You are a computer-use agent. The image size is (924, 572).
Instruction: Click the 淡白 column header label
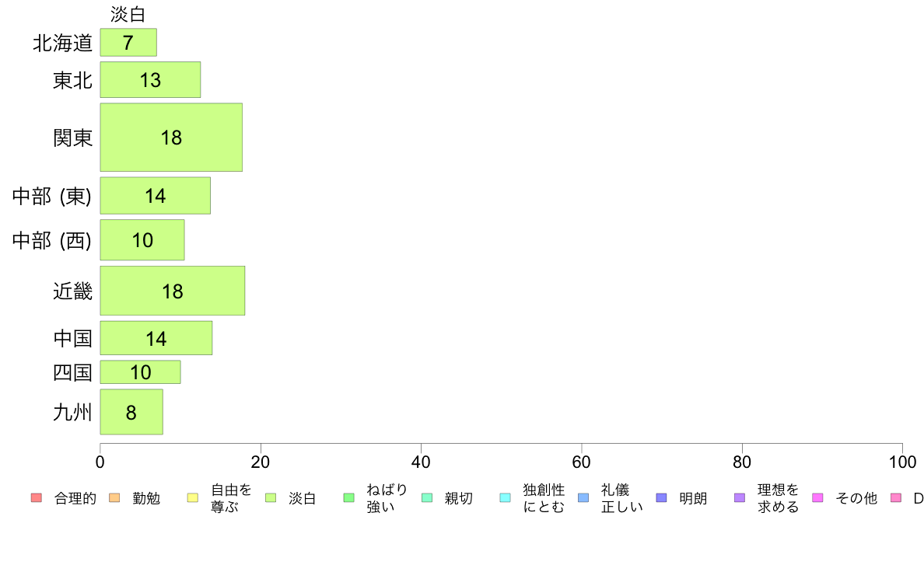tap(128, 14)
